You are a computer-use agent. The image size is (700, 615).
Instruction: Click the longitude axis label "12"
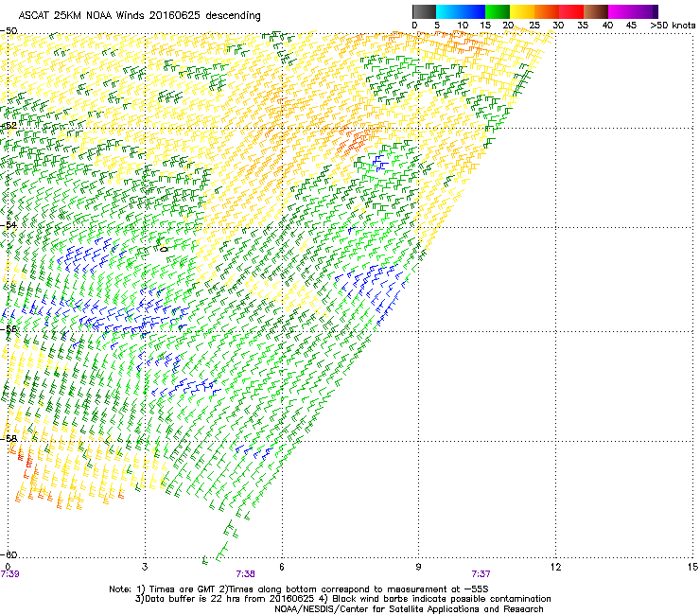tap(555, 567)
